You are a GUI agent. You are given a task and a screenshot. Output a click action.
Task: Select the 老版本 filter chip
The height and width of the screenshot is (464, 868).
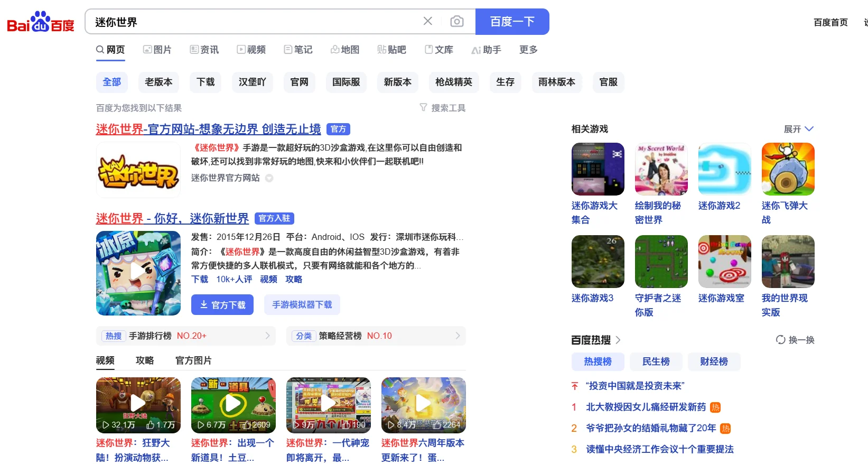[158, 82]
